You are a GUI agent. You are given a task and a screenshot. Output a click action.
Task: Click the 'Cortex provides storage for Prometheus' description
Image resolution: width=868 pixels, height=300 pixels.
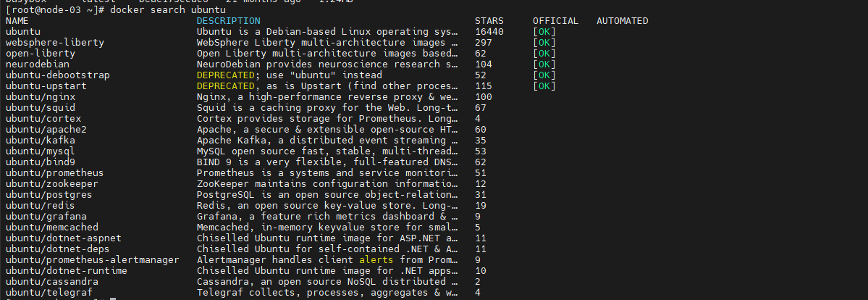327,119
